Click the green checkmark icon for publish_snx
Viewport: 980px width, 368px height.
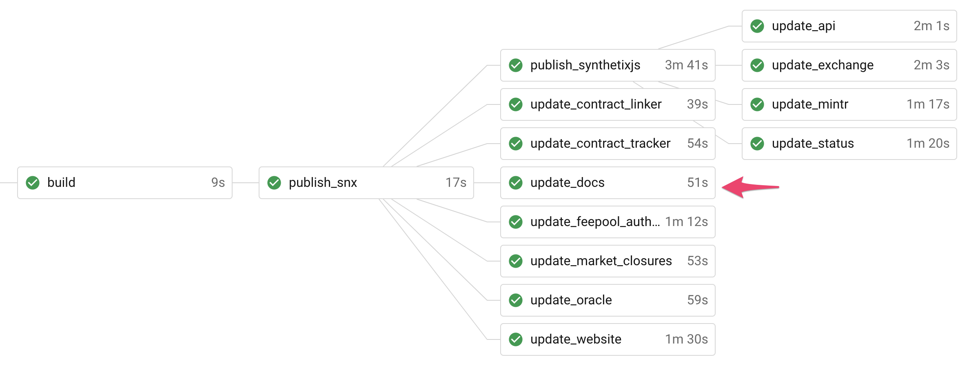[x=274, y=183]
